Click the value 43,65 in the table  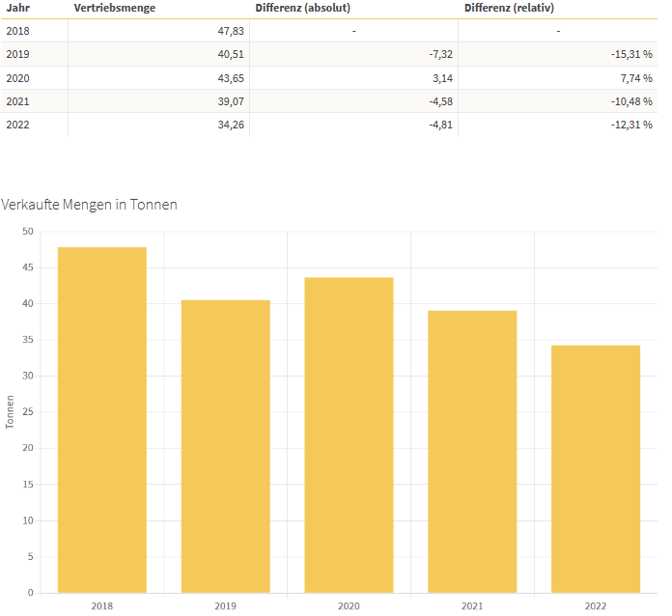[231, 78]
